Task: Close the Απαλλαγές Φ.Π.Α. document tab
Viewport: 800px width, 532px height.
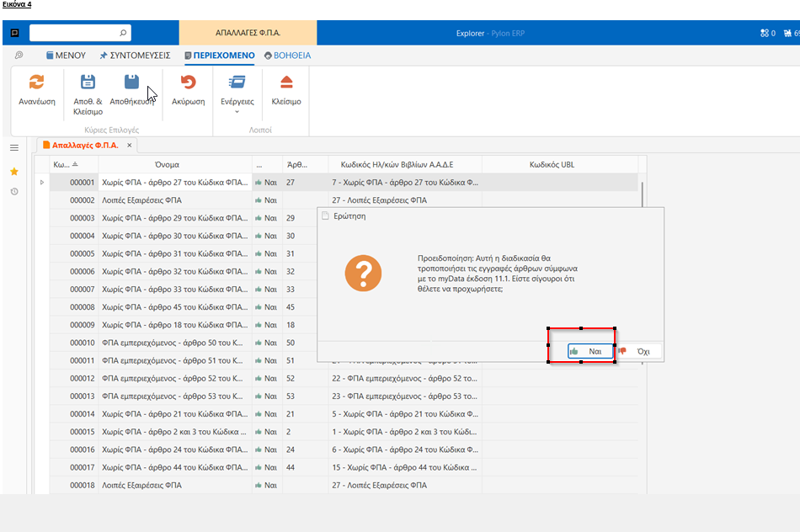Action: pyautogui.click(x=130, y=145)
